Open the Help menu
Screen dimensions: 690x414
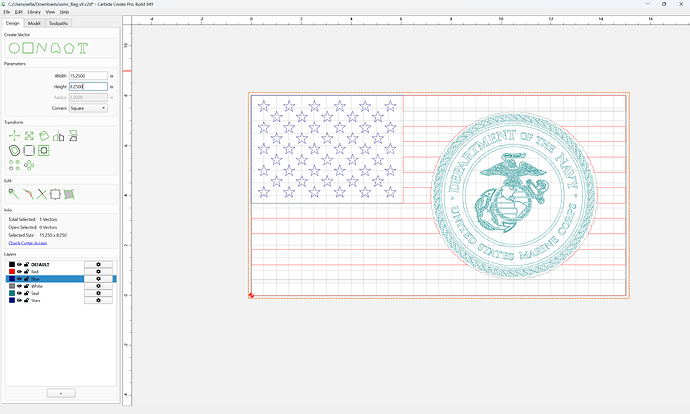tap(64, 12)
